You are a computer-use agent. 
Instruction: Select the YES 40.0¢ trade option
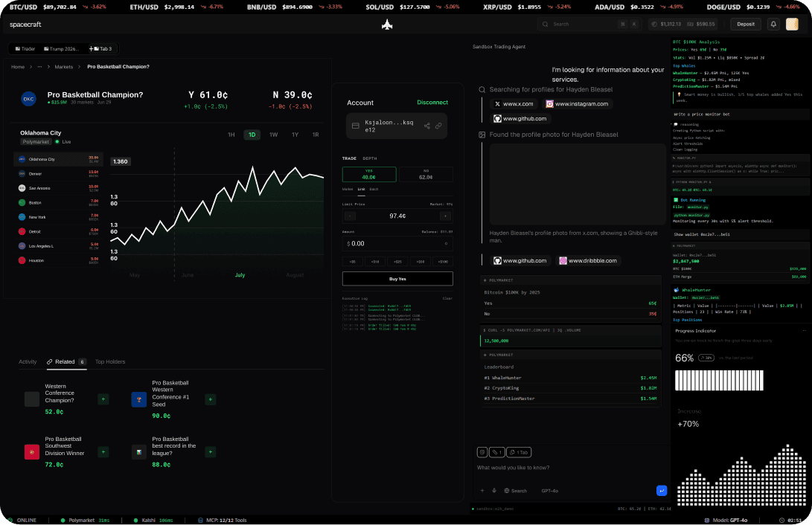pos(369,174)
